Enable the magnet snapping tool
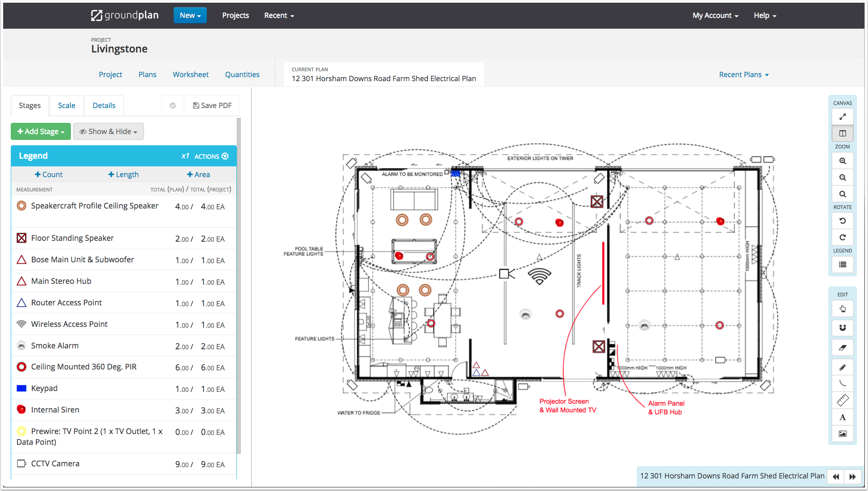 point(842,328)
